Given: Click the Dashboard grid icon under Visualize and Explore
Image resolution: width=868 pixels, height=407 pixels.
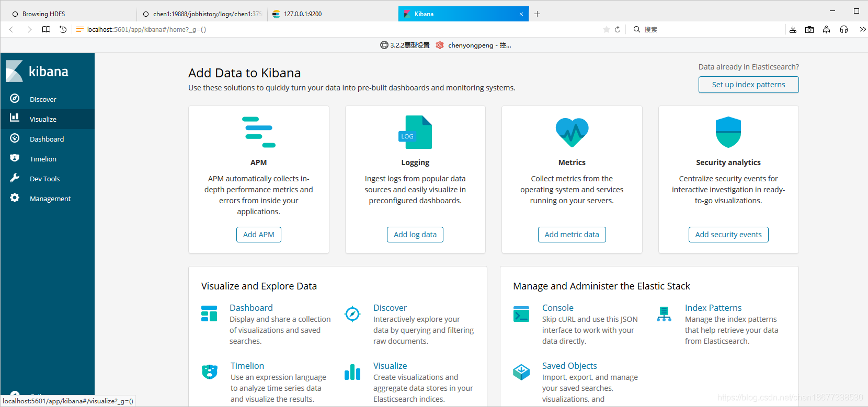Looking at the screenshot, I should click(x=209, y=313).
